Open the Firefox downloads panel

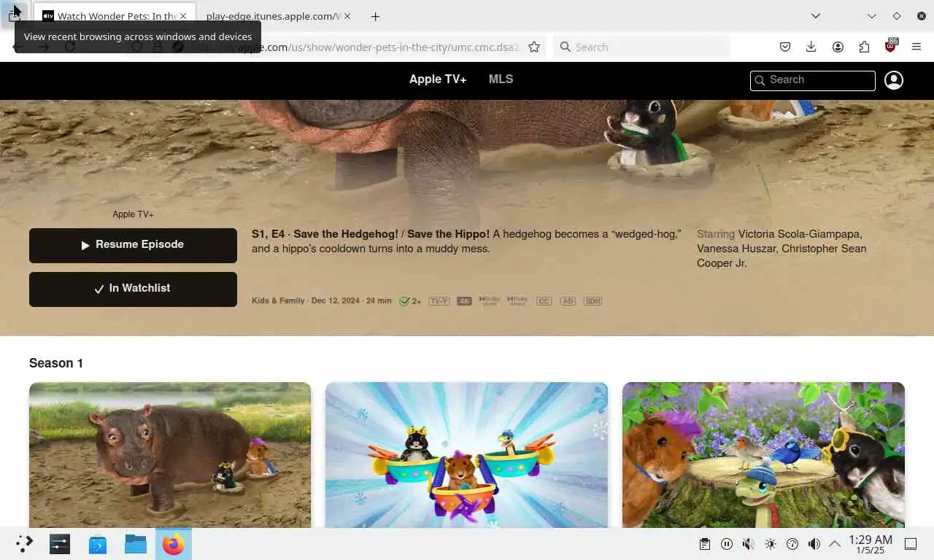[811, 47]
